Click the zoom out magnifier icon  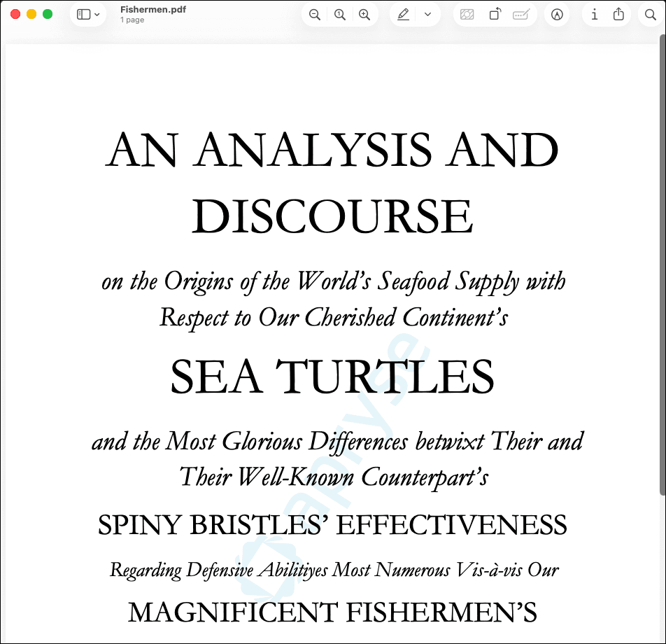point(316,15)
